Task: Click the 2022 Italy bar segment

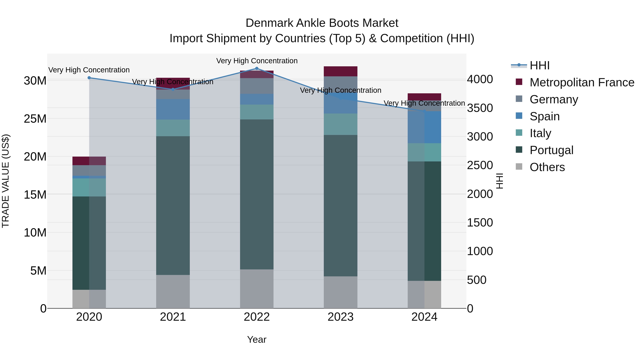Action: [x=257, y=112]
